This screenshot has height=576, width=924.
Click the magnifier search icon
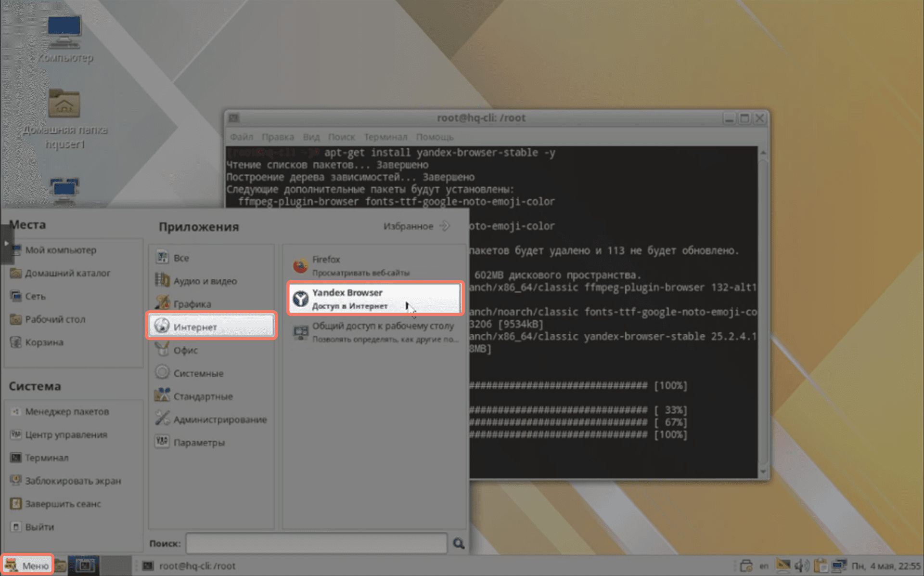(x=459, y=543)
